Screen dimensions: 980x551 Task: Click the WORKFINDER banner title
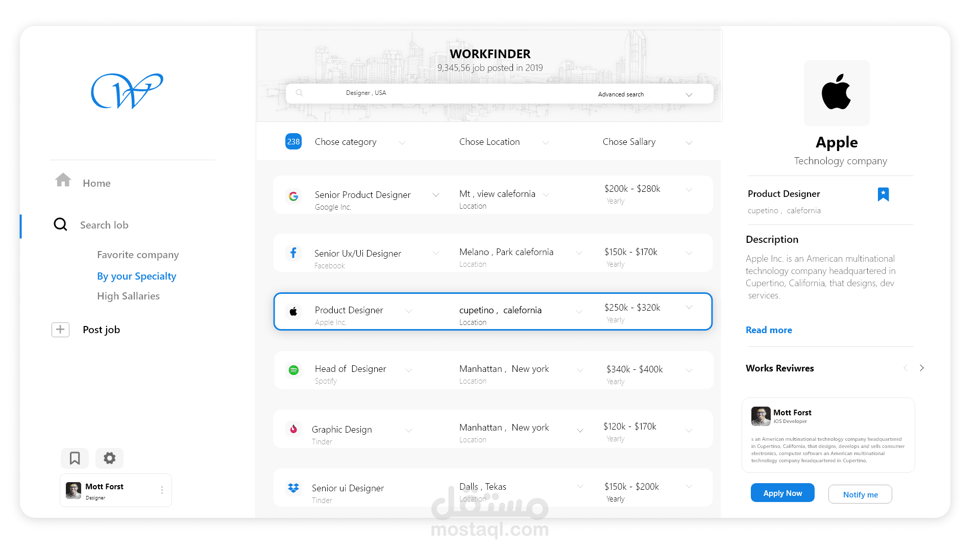[490, 54]
